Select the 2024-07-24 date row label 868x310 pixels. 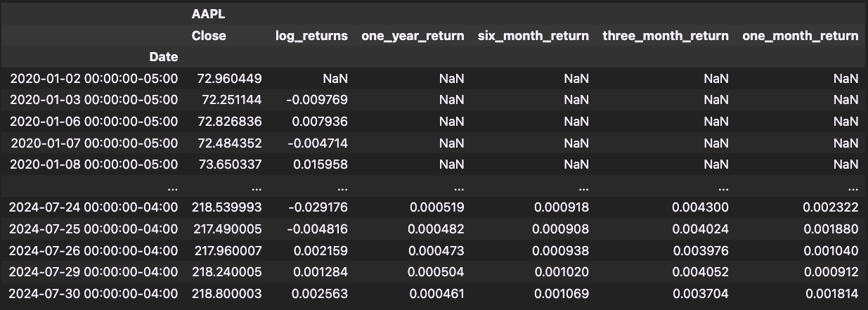coord(94,207)
